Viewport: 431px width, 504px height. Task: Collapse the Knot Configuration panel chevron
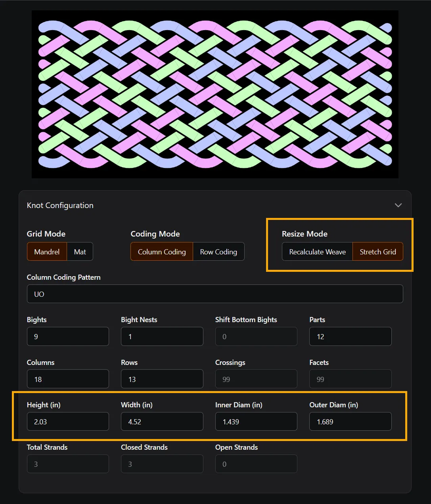[x=398, y=205]
